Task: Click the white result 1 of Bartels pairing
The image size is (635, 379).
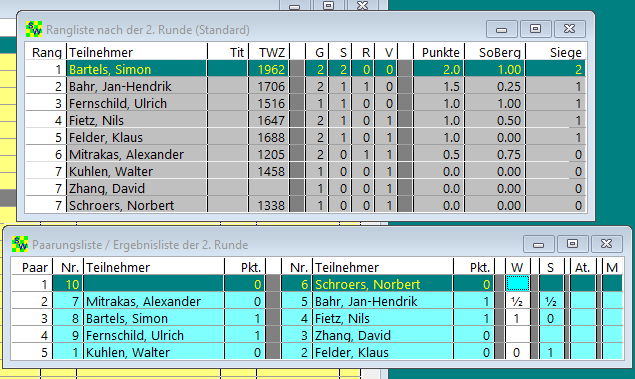Action: coord(517,319)
